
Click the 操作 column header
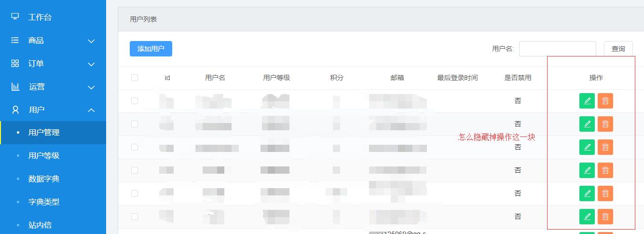click(x=596, y=78)
